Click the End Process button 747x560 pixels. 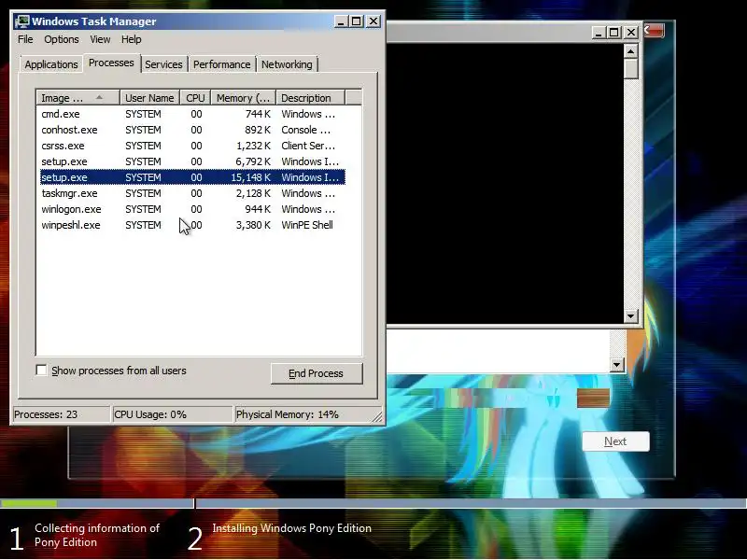[317, 373]
